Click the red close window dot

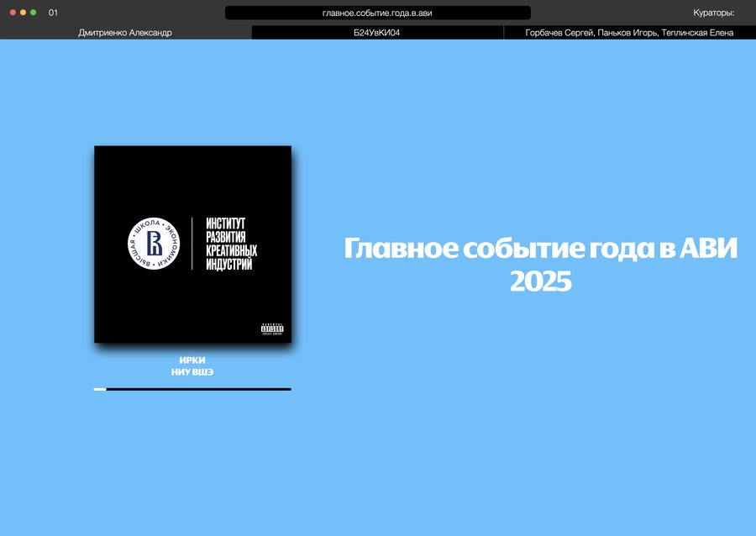(x=13, y=13)
